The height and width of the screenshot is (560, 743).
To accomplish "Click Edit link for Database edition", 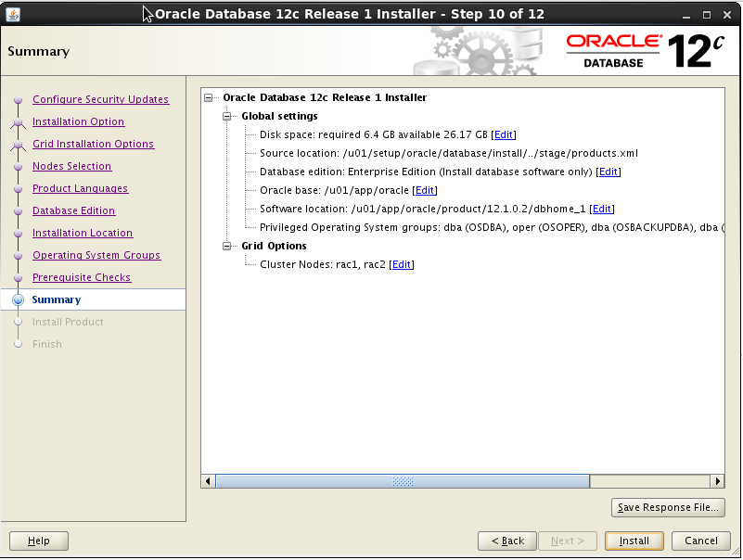I will pos(608,172).
